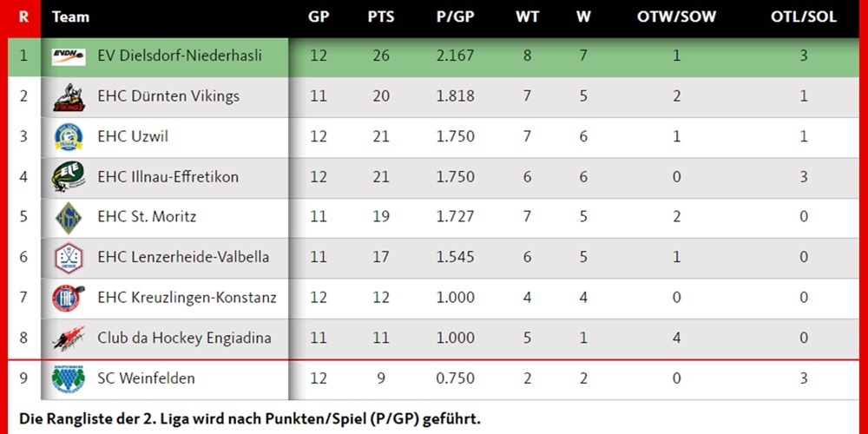Click the EHC Illnau-Effretikon logo

pos(69,176)
